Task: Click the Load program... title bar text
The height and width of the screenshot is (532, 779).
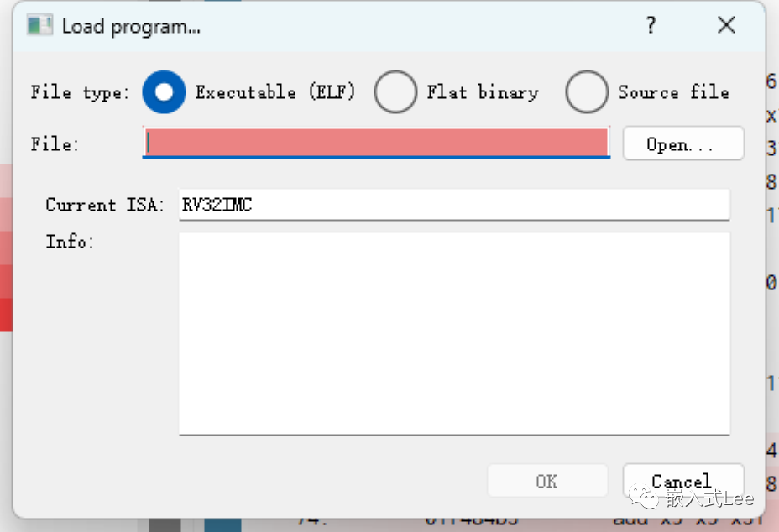Action: (131, 26)
